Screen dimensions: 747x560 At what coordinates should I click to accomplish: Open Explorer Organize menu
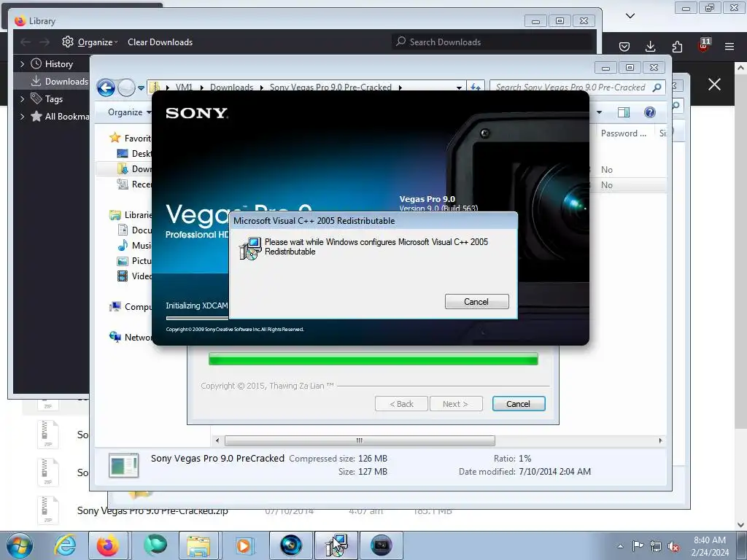tap(129, 112)
